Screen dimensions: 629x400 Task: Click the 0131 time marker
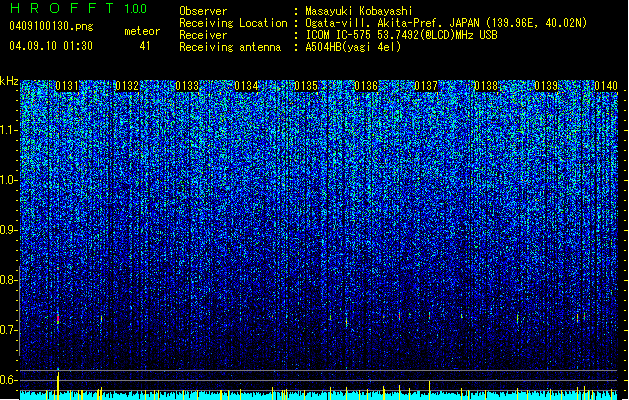pos(67,86)
